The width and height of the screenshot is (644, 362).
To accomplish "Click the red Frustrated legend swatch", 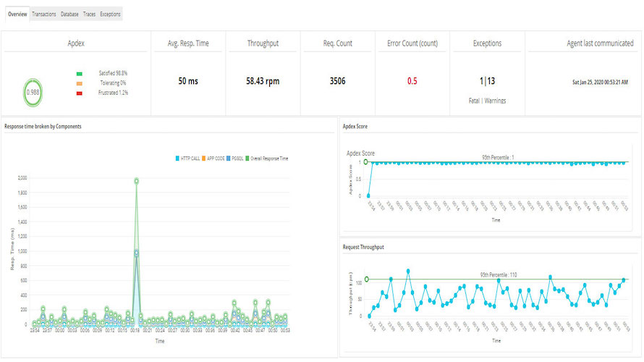I will point(79,93).
